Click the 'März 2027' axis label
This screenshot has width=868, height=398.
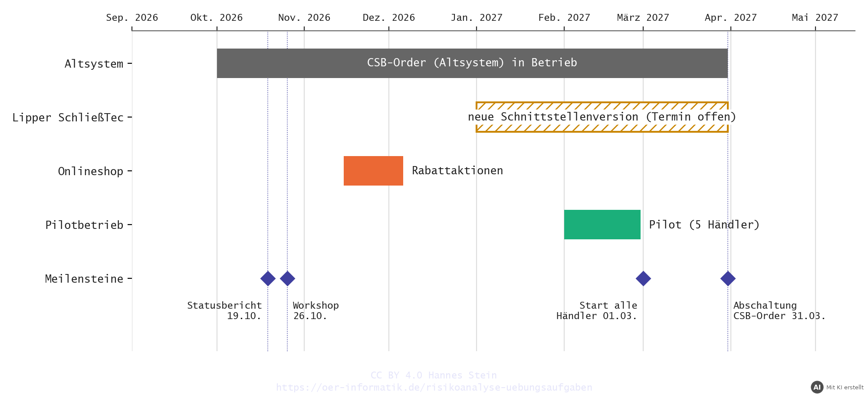[x=643, y=18]
